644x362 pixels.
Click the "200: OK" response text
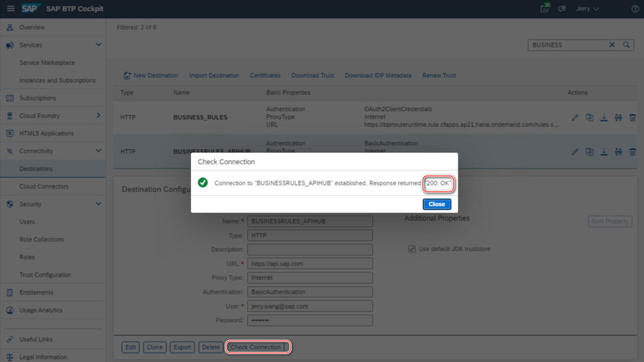438,183
